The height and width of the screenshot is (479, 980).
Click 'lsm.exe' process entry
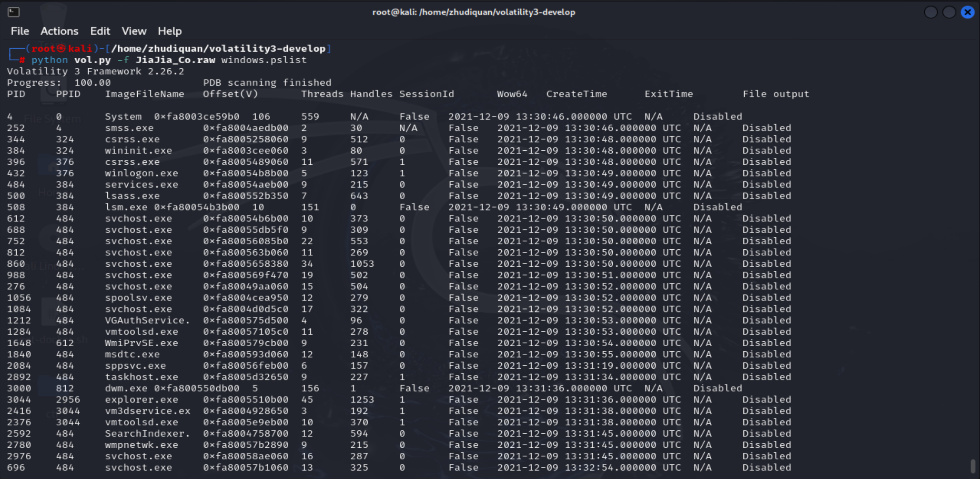[x=126, y=207]
